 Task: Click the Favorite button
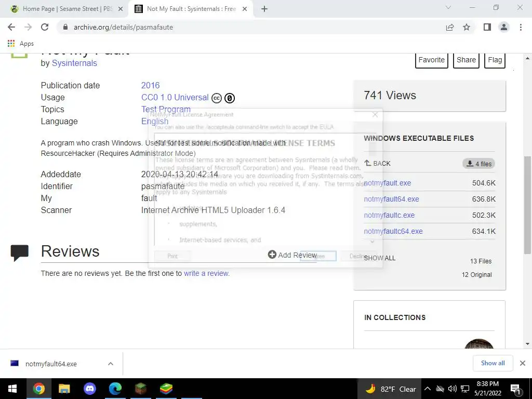(x=432, y=60)
